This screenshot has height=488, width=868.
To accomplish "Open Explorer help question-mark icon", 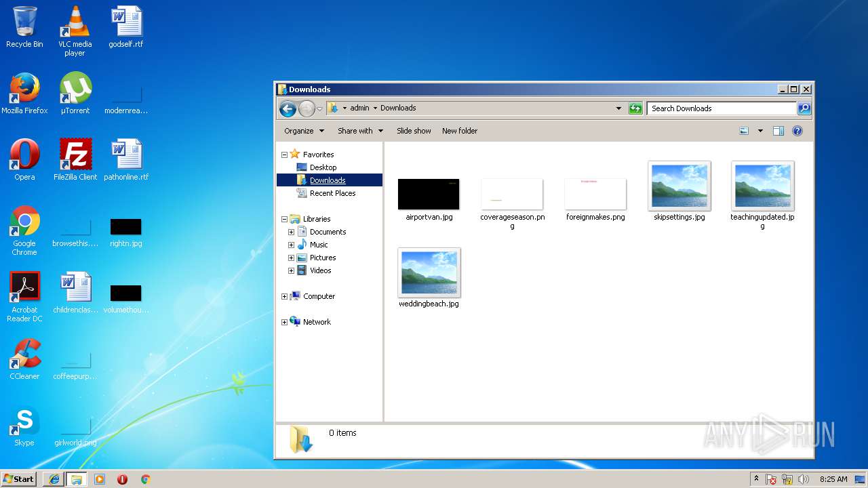I will [x=797, y=131].
